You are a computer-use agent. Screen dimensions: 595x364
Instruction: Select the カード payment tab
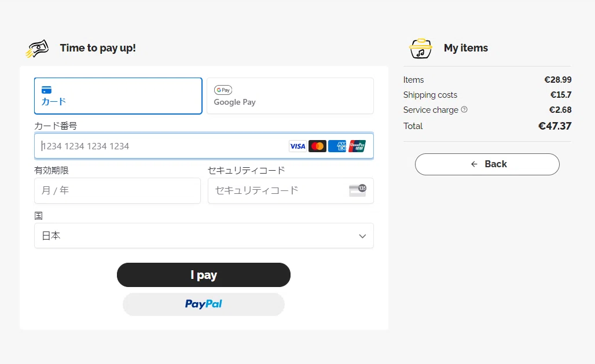point(118,95)
